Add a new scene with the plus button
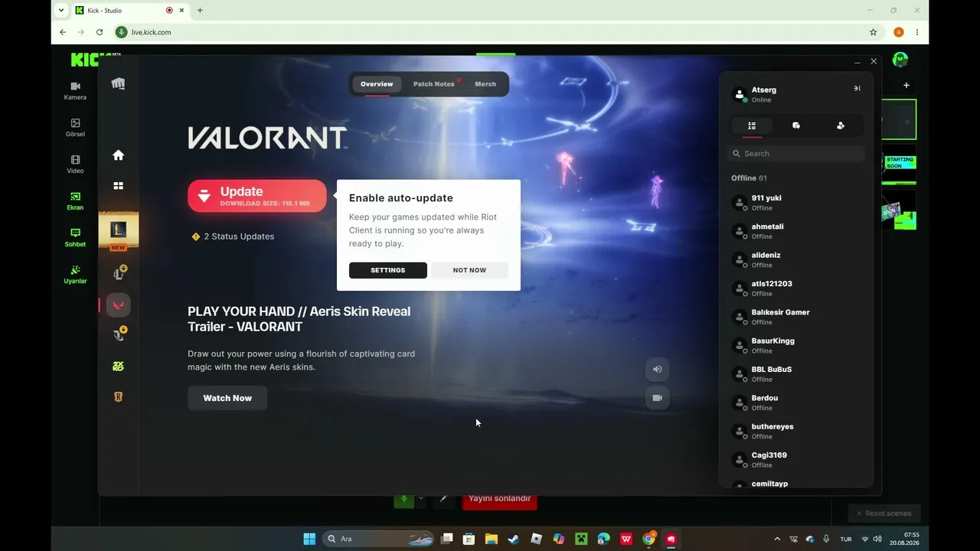Viewport: 980px width, 551px height. 906,86
